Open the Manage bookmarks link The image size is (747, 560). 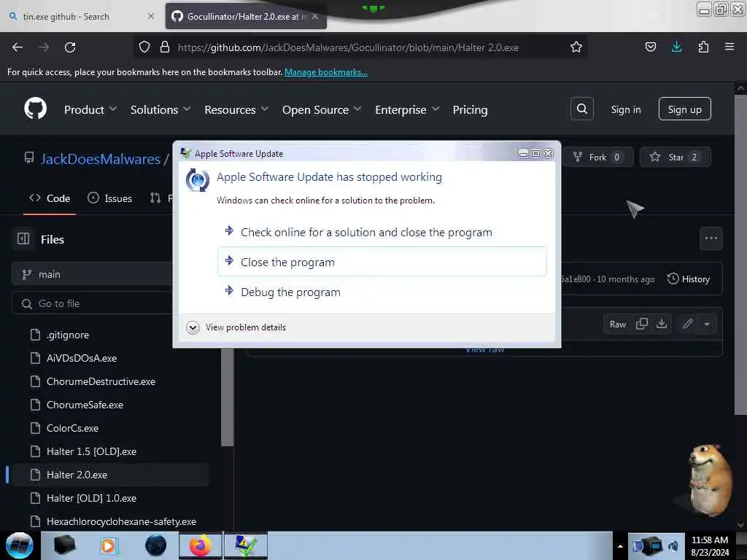[x=326, y=72]
